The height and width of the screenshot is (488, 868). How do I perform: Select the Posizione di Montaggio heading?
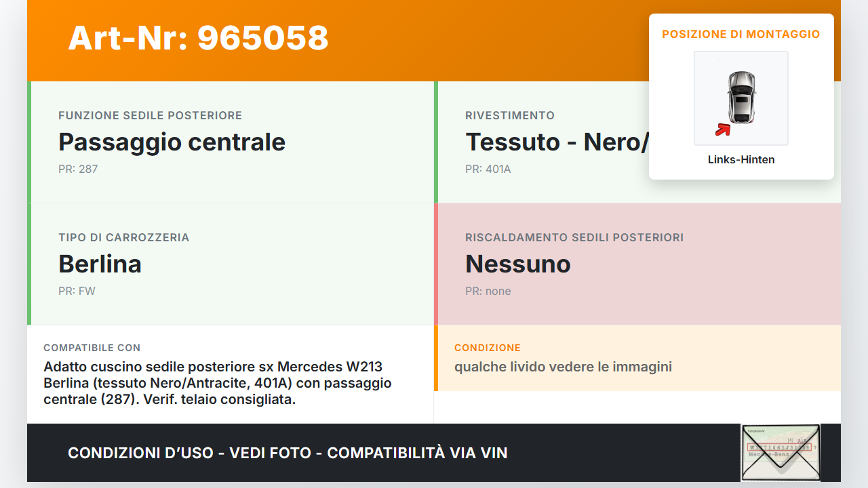[741, 34]
